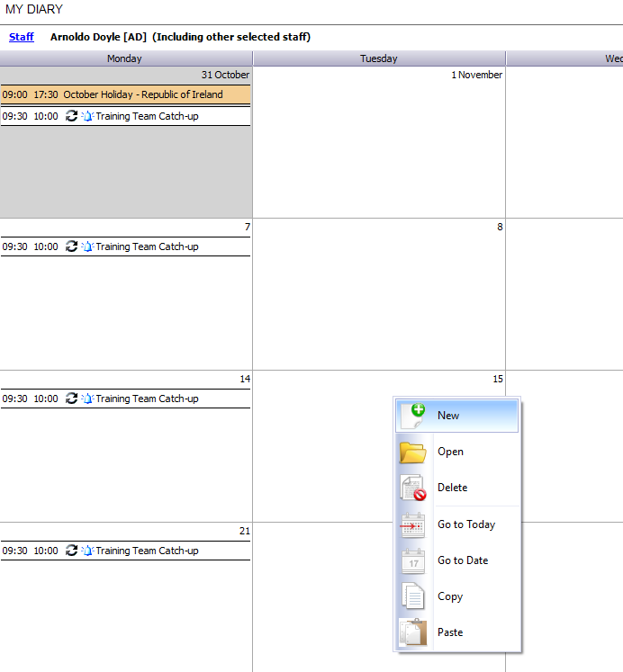The image size is (623, 672).
Task: Click the reminder bell icon on the 21st catch-up
Action: 87,551
